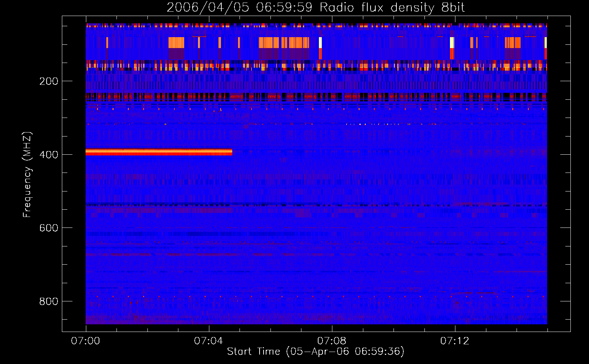
Task: Click the 600 frequency tick label
Action: 49,228
